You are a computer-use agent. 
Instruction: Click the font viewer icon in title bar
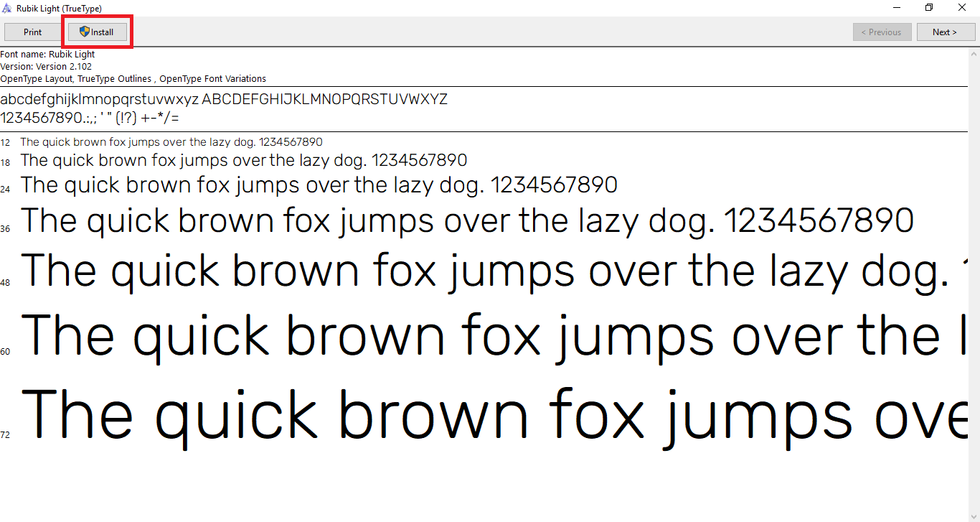[x=7, y=8]
